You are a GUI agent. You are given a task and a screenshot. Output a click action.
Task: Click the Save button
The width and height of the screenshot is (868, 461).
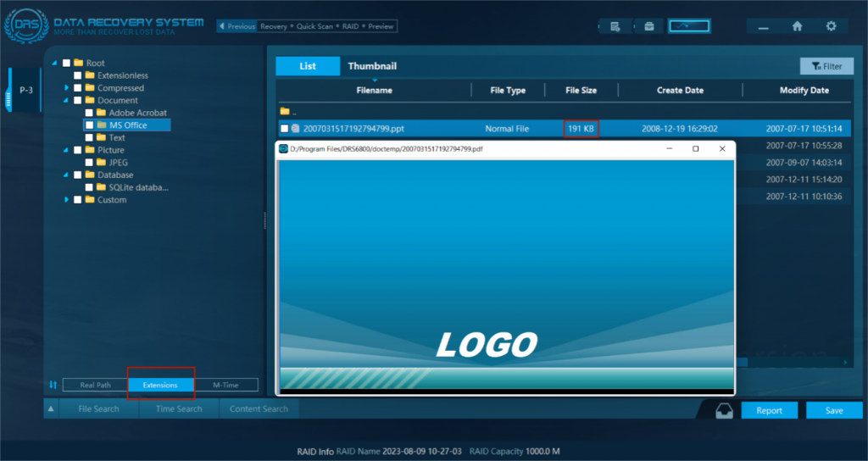834,410
